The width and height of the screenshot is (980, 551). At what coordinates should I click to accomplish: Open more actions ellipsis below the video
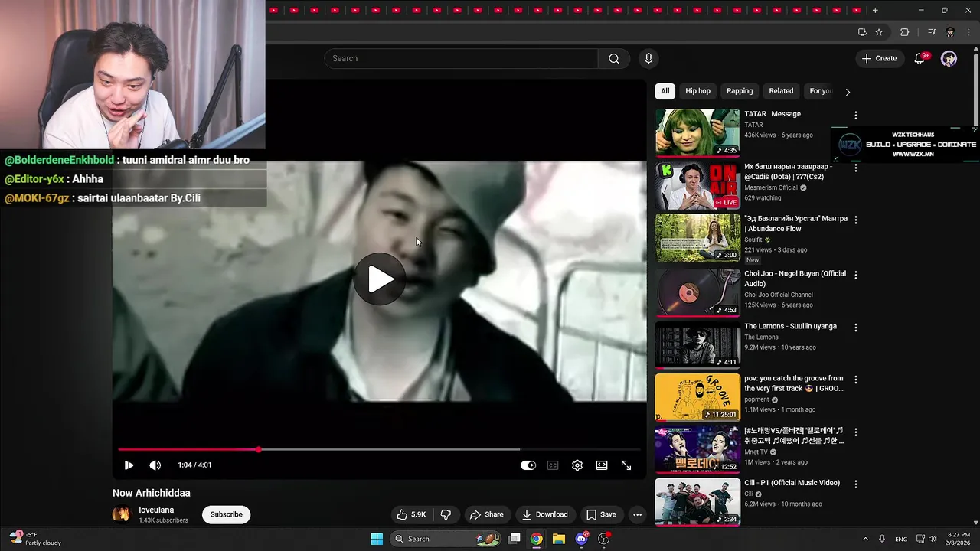637,514
